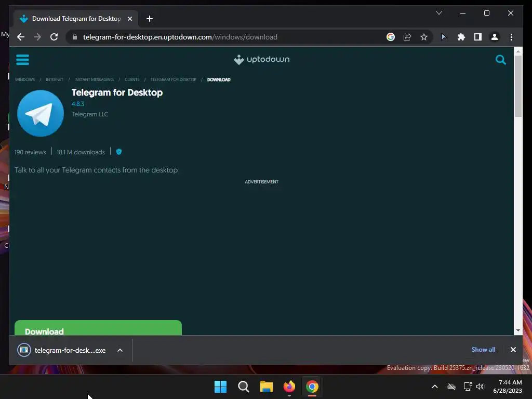This screenshot has height=399, width=532.
Task: Go back with the browser back arrow
Action: coord(21,37)
